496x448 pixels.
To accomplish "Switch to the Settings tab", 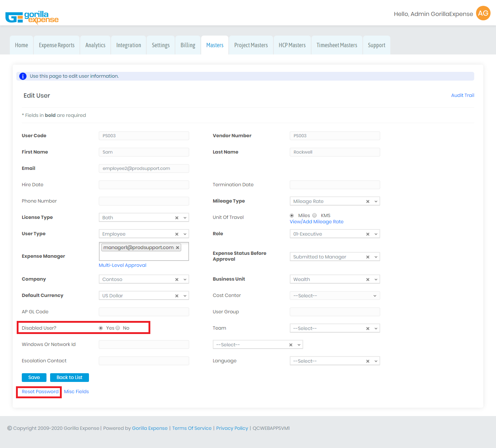I will pyautogui.click(x=160, y=45).
